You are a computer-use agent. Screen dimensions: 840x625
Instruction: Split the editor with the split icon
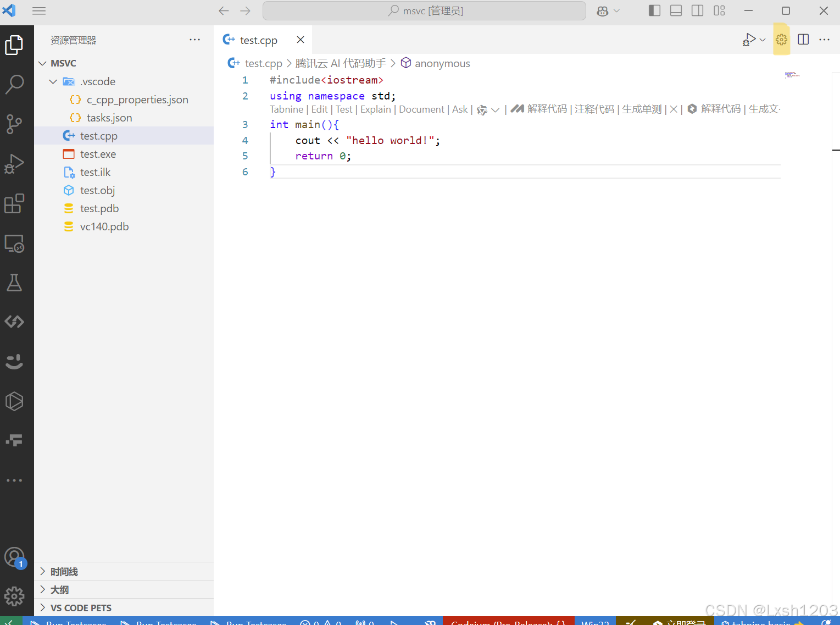click(x=803, y=39)
